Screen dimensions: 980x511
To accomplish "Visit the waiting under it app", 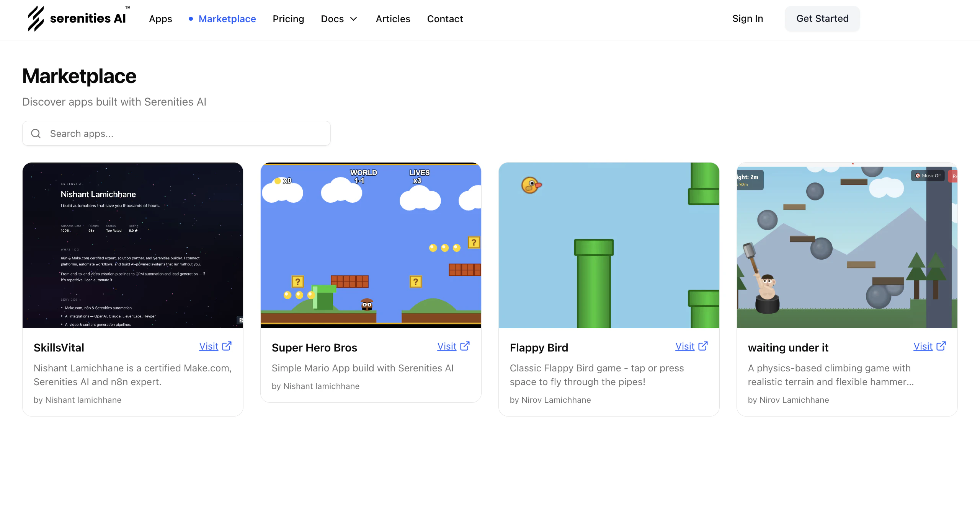I will (x=923, y=347).
